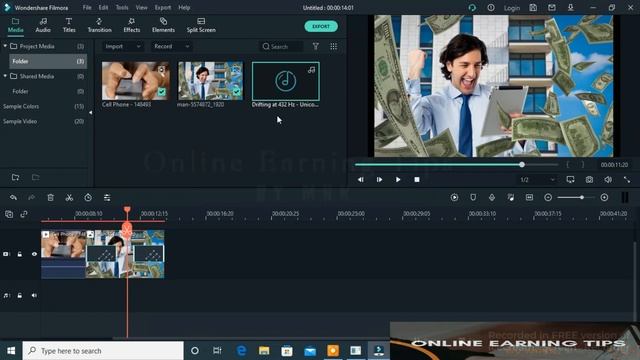Screen dimensions: 640x360
Task: Click the undo arrow in timeline toolbar
Action: (13, 198)
